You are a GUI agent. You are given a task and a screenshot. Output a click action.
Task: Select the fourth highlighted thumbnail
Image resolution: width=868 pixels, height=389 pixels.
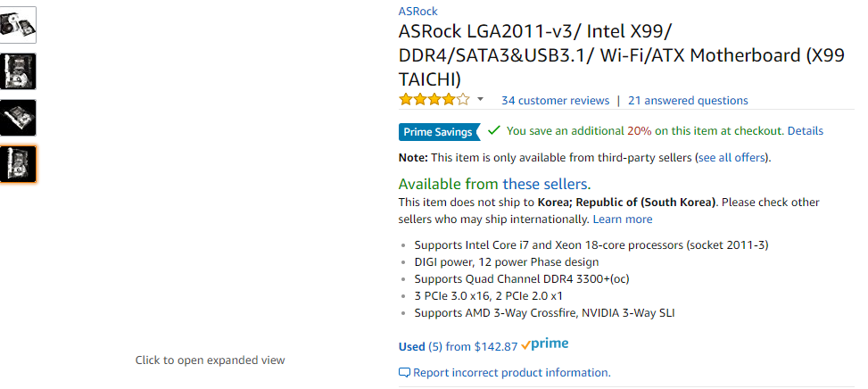point(18,164)
